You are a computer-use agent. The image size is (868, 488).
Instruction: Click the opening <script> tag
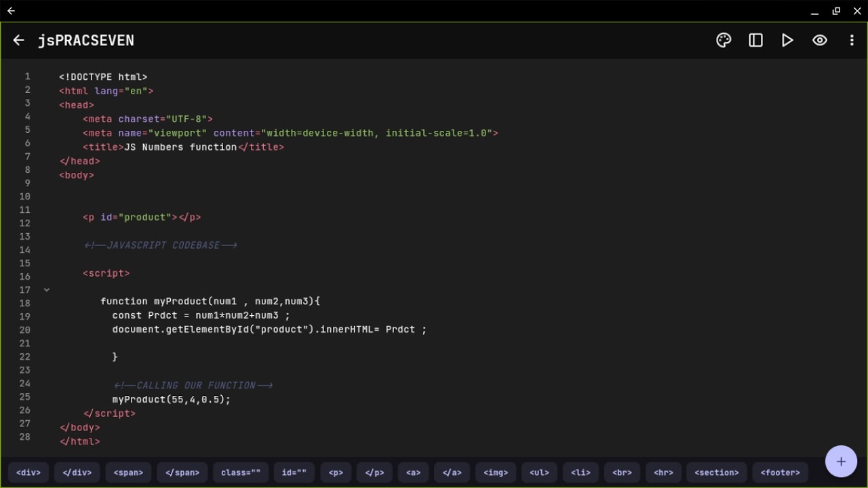[106, 273]
